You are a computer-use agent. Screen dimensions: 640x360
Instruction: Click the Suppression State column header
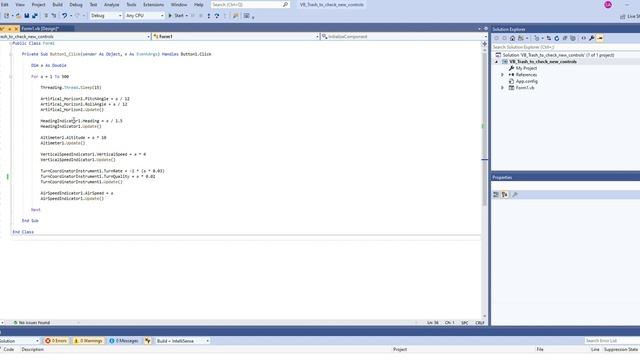click(x=621, y=349)
